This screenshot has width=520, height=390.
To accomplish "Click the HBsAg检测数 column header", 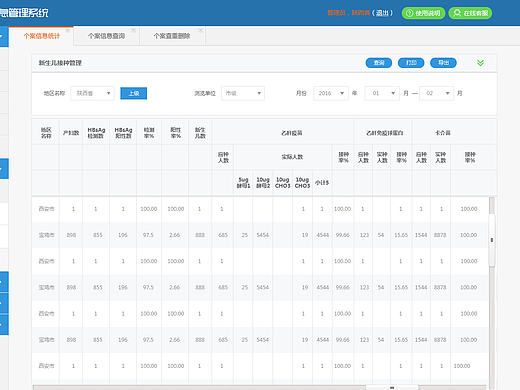I will 96,133.
